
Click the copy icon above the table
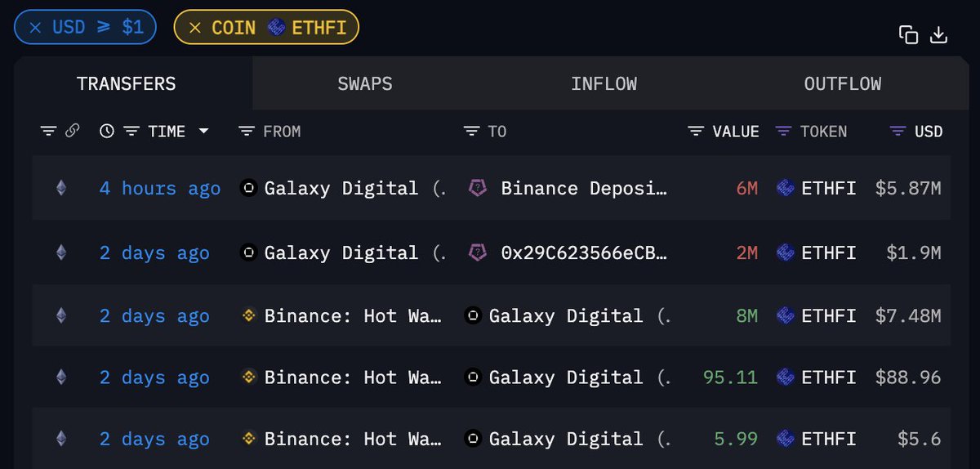908,34
